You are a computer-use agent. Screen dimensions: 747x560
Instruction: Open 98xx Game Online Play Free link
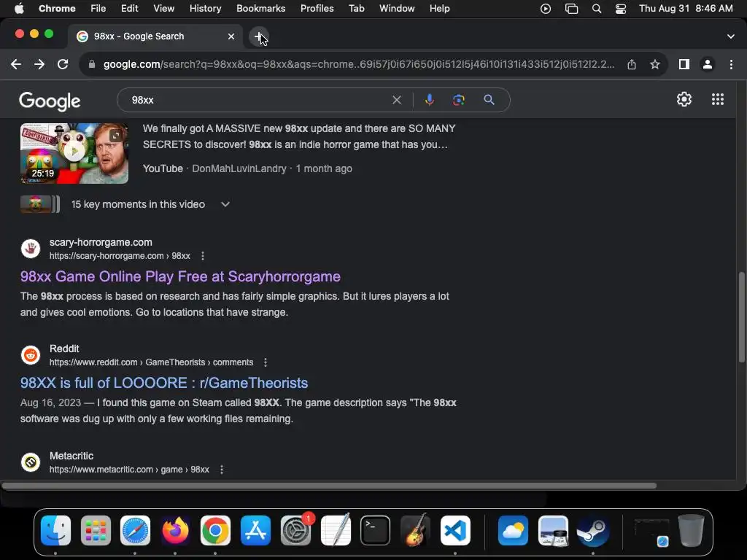point(180,276)
